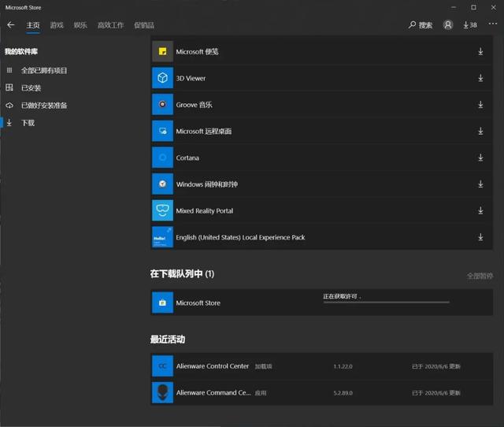
Task: Click the 正在获取许可 status text
Action: pos(340,296)
